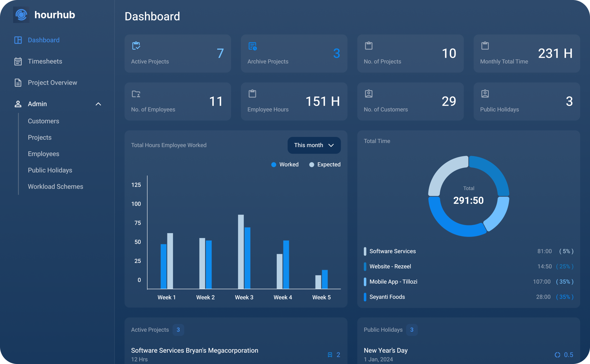Image resolution: width=590 pixels, height=364 pixels.
Task: Open the Software Services Bryan's Megacorporation project
Action: (194, 350)
